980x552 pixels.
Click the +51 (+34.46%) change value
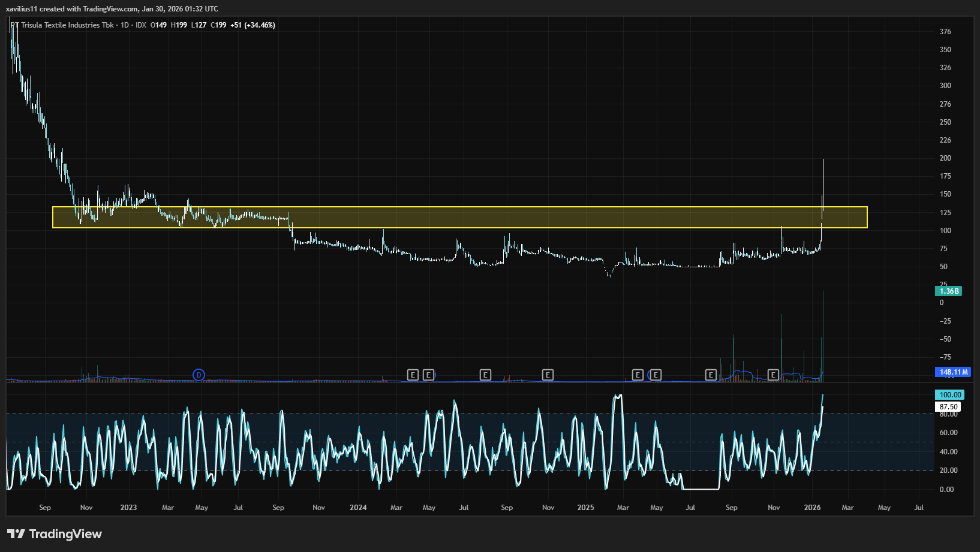pyautogui.click(x=252, y=25)
